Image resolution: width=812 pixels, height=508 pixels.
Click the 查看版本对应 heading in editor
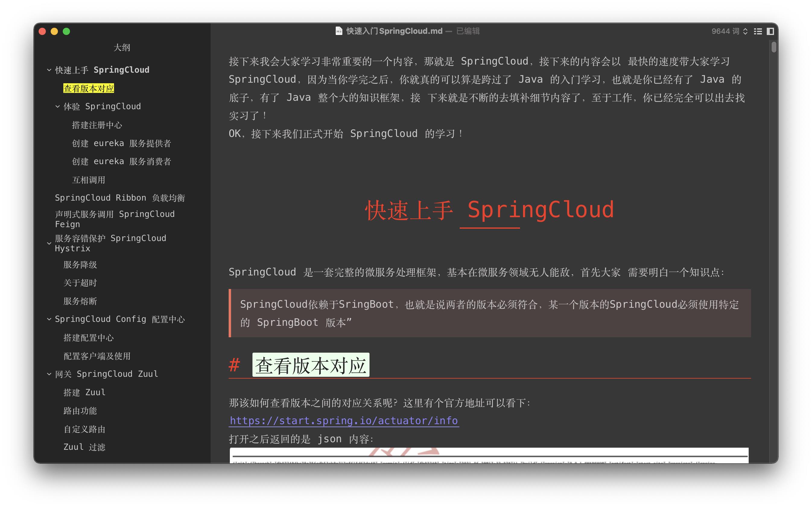[x=311, y=365]
